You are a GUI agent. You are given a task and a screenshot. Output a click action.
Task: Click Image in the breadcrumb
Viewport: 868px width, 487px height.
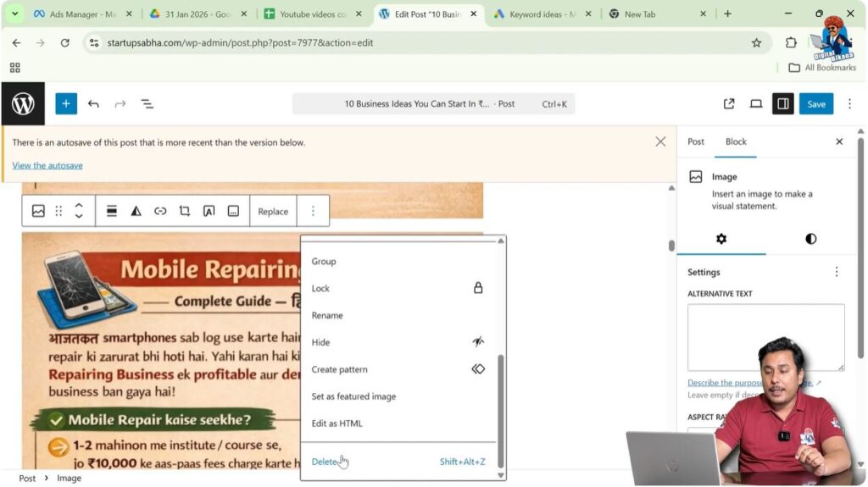70,479
